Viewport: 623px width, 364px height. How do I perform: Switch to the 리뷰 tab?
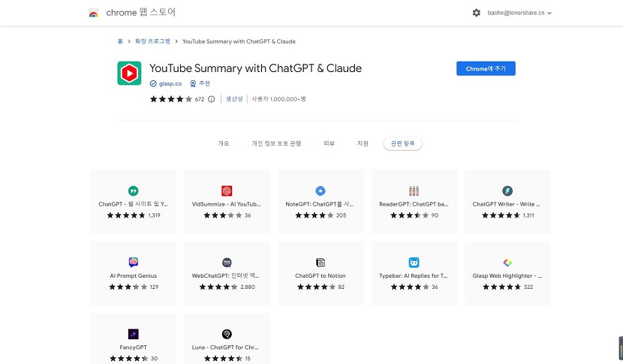[329, 143]
